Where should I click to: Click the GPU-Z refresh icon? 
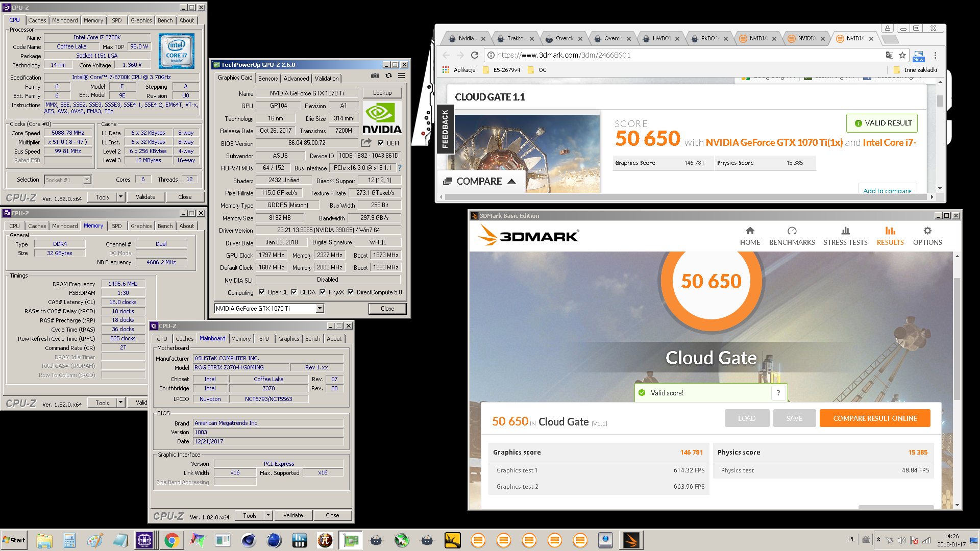tap(388, 76)
